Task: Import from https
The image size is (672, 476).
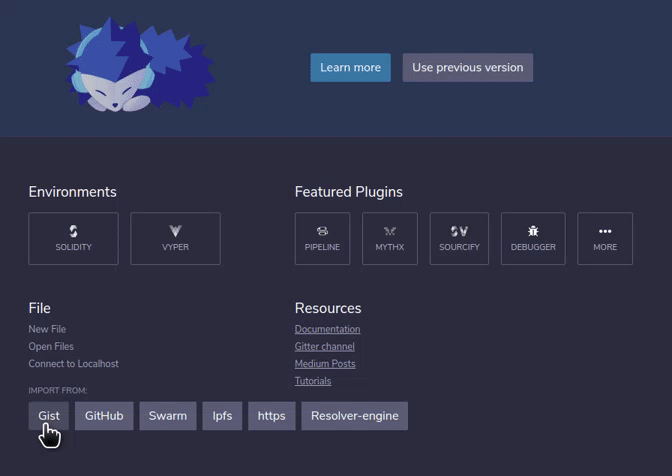Action: (271, 416)
